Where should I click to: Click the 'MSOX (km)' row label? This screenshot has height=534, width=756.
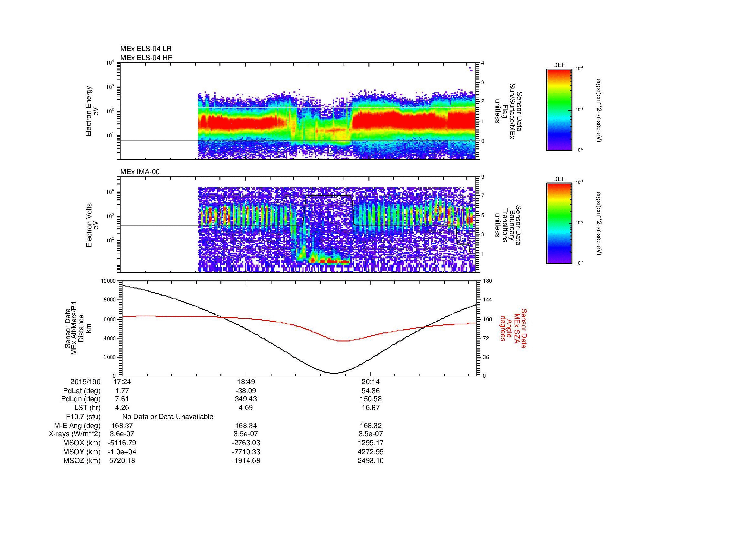[x=82, y=443]
